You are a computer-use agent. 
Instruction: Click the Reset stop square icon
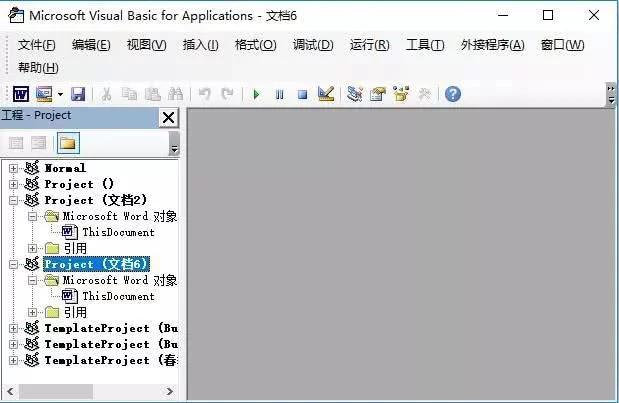click(302, 95)
